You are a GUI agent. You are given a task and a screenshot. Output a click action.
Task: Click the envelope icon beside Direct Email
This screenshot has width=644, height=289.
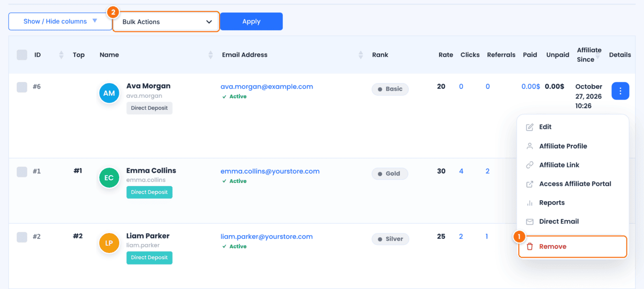[x=530, y=222]
